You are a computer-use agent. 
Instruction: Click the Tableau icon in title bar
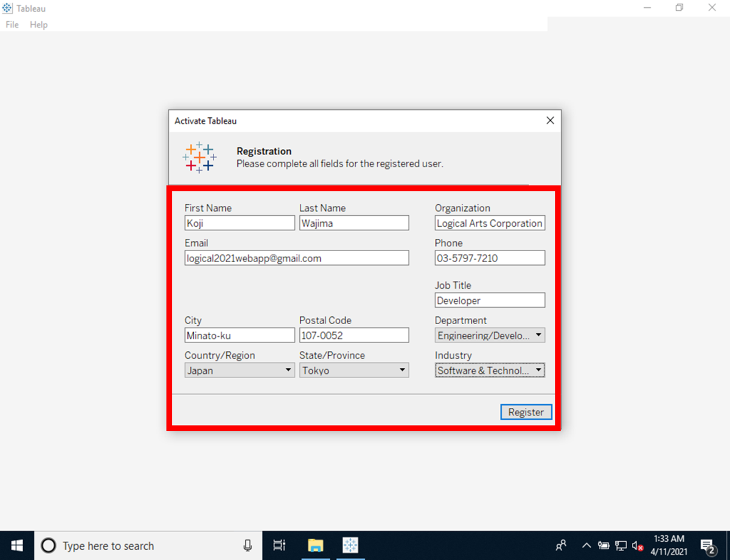(x=8, y=8)
